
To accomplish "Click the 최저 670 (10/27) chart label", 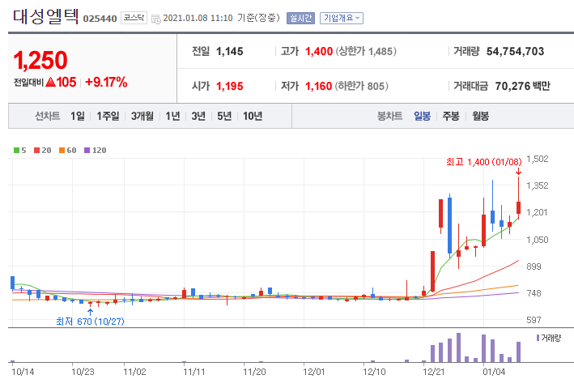I will point(90,322).
